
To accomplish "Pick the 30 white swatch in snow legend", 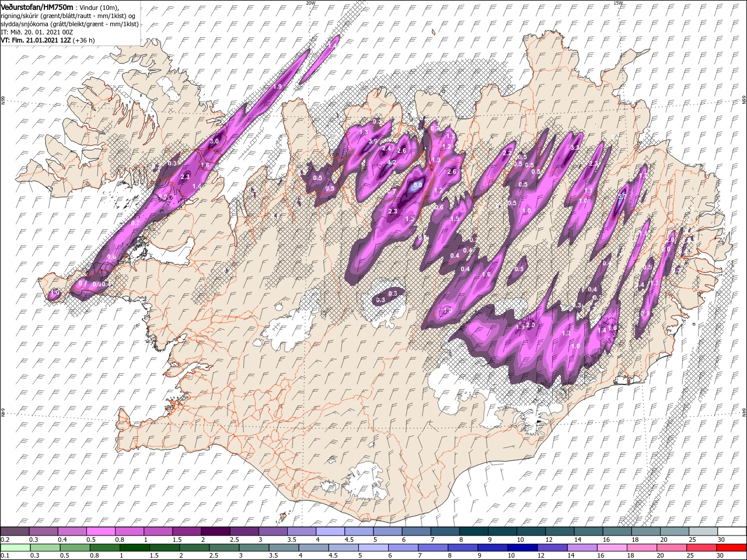I will pyautogui.click(x=731, y=531).
